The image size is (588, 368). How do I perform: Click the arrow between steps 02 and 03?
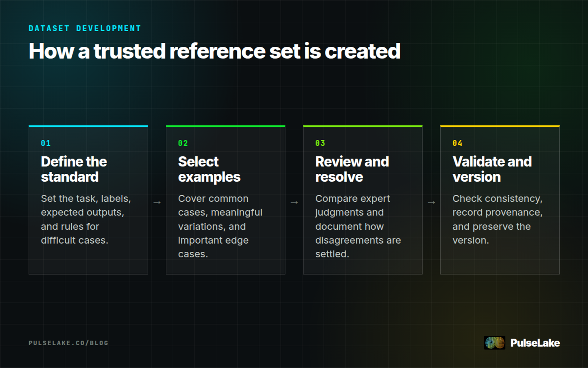point(294,202)
